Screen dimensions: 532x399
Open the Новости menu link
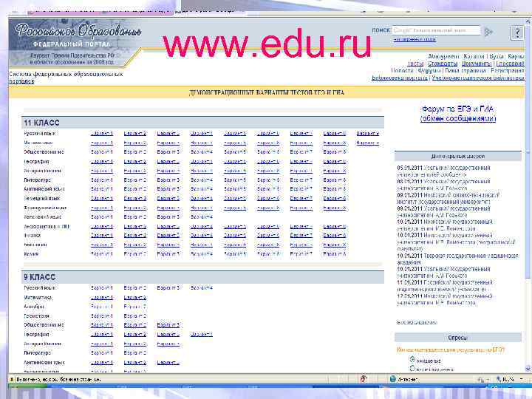[402, 71]
